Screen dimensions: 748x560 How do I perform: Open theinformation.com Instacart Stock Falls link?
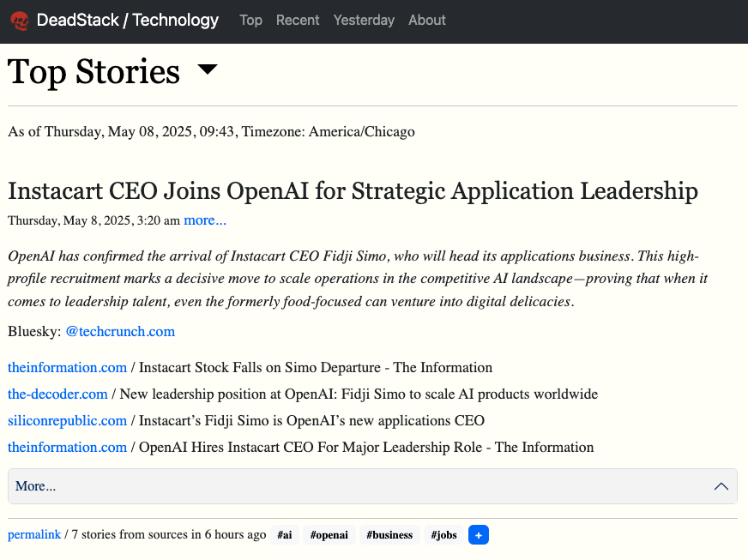click(67, 367)
